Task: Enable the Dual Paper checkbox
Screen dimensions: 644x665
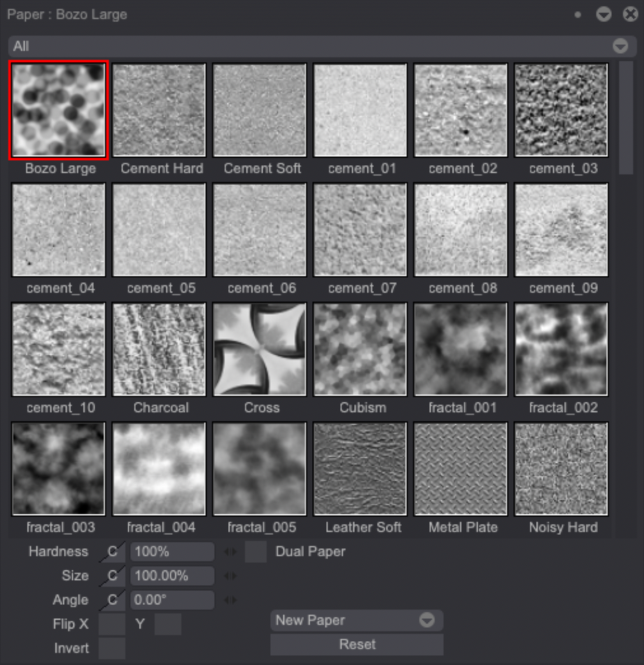Action: click(256, 552)
